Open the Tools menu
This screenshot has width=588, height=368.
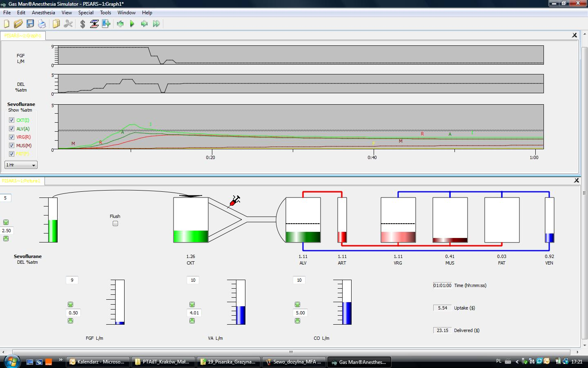tap(105, 13)
